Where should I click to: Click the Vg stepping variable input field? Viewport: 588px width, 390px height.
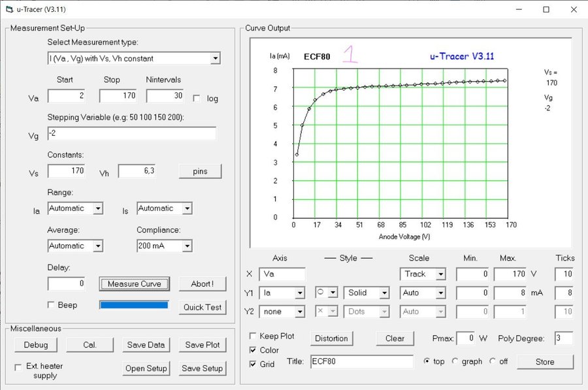(131, 133)
